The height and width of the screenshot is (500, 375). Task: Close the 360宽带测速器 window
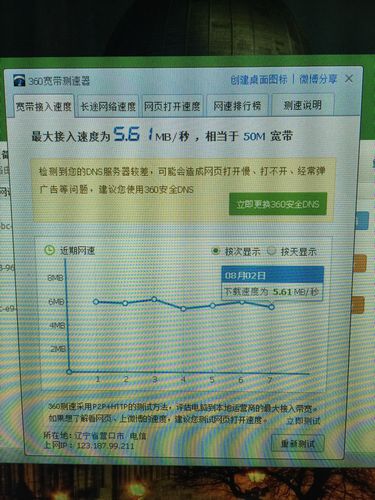tap(349, 79)
